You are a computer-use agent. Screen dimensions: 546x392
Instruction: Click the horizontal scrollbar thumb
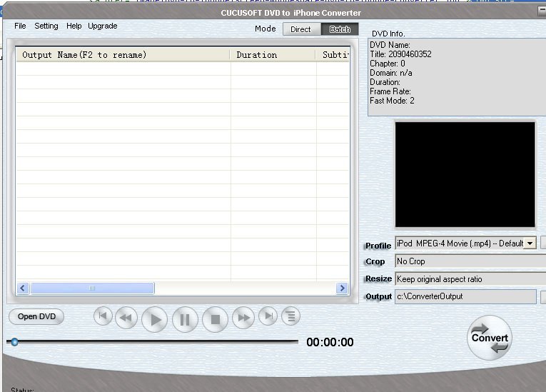[92, 288]
